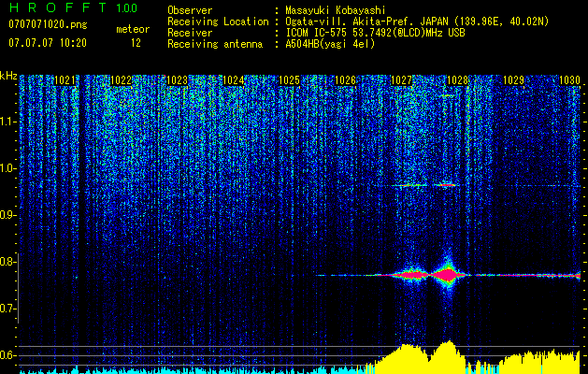
Task: Click the 1024 time marker
Action: click(234, 80)
